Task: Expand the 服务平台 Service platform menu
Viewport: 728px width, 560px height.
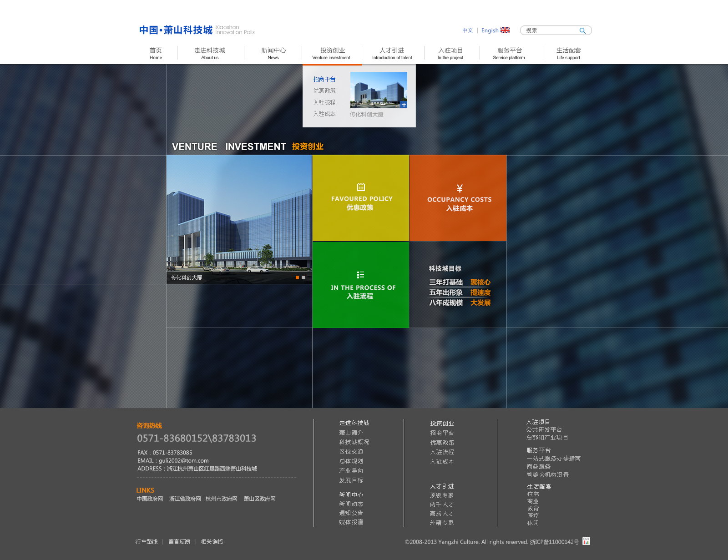Action: (509, 53)
